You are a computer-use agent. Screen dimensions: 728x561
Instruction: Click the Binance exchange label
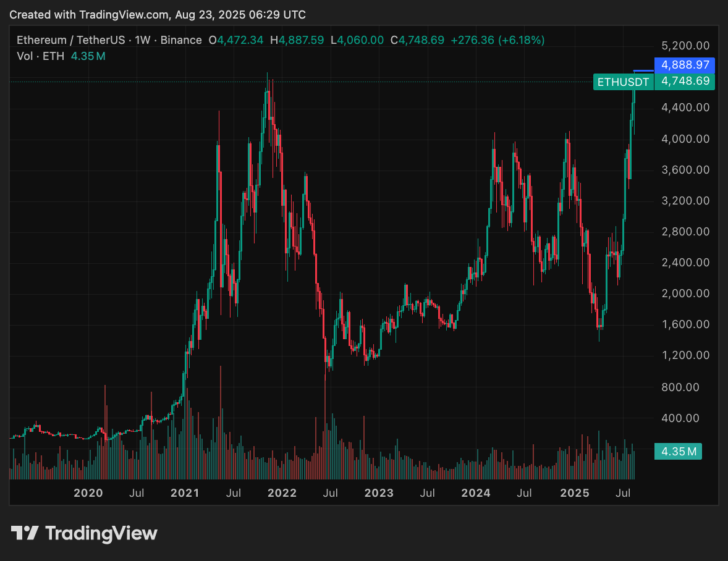181,40
